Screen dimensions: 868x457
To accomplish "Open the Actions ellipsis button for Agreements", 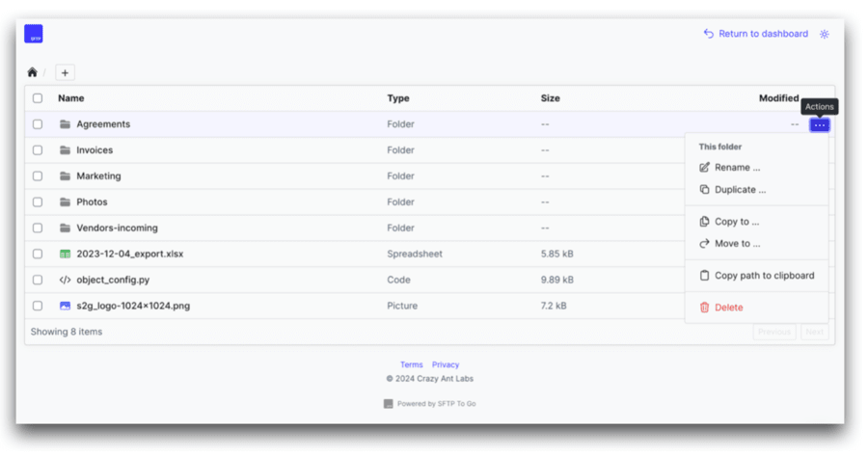I will click(819, 125).
